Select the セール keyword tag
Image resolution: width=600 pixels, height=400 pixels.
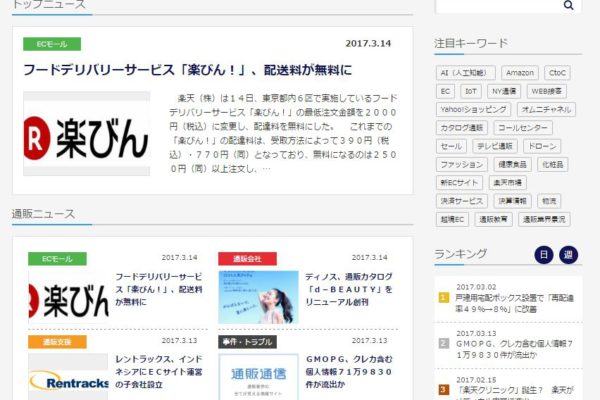coord(451,146)
